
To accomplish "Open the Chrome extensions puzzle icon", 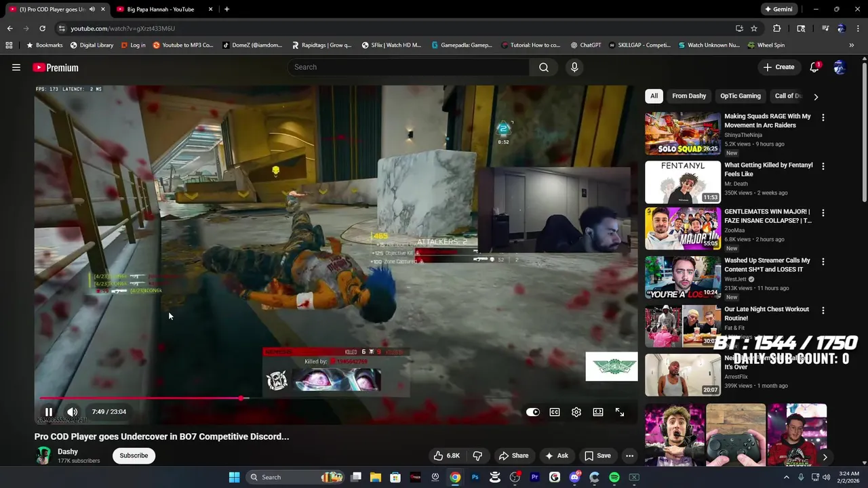I will pyautogui.click(x=777, y=28).
